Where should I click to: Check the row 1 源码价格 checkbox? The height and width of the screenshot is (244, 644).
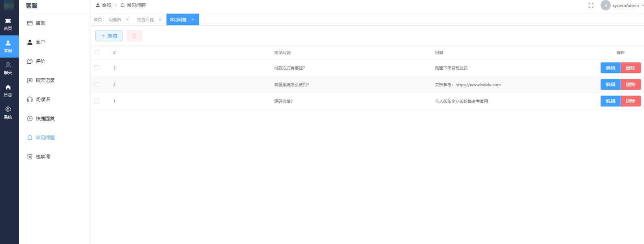[x=97, y=101]
